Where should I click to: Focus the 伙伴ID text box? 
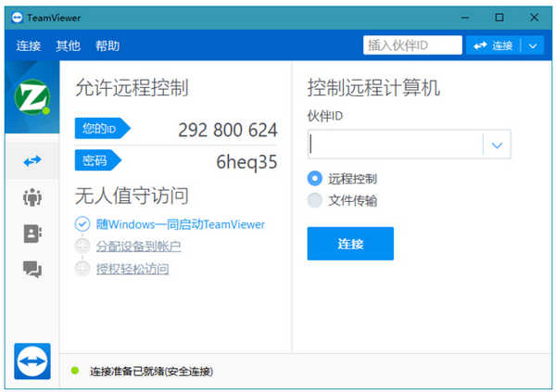[396, 145]
